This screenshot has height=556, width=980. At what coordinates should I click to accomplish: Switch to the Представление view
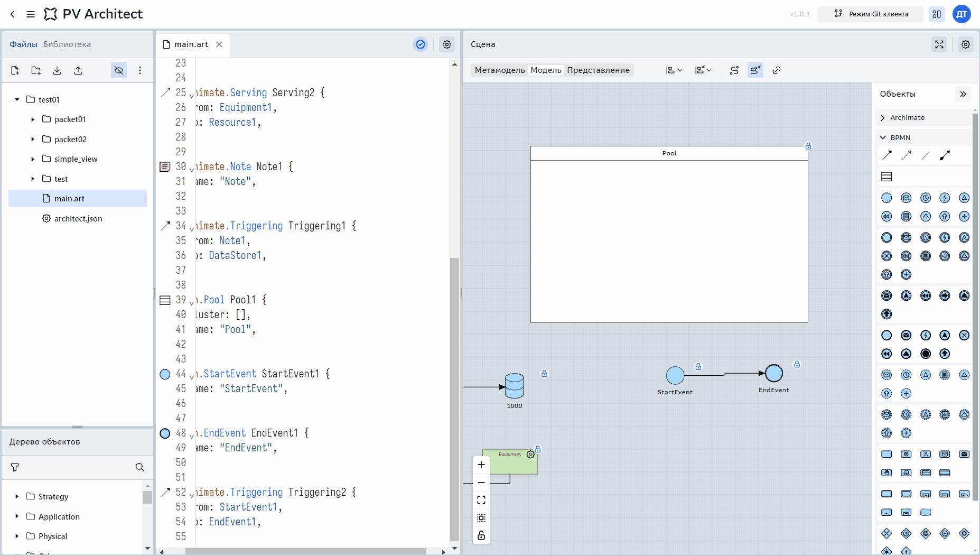coord(598,70)
